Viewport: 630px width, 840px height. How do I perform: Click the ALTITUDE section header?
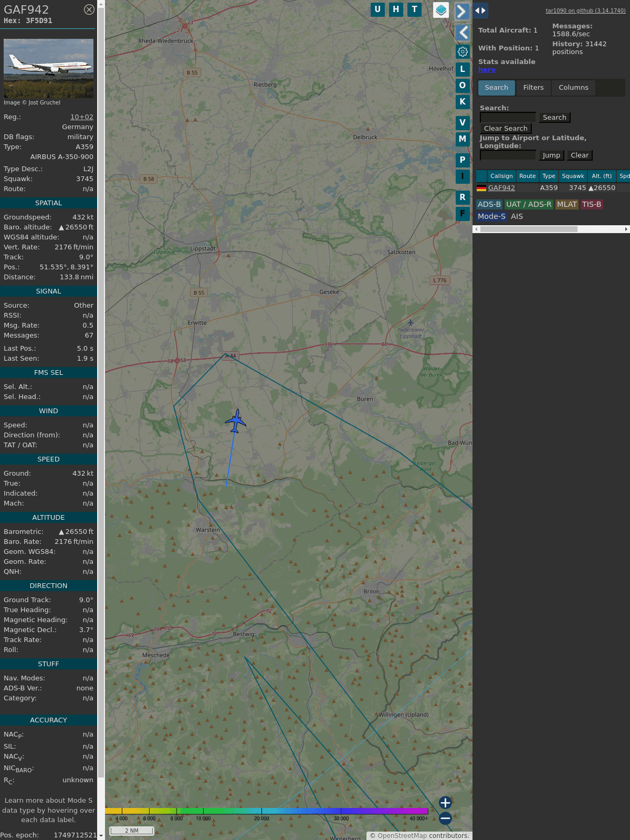(48, 518)
